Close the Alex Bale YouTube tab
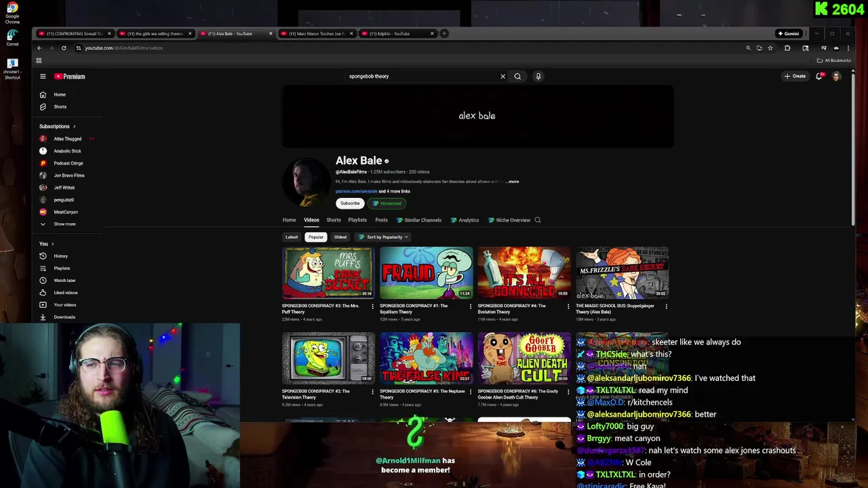Viewport: 868px width, 488px height. point(271,33)
